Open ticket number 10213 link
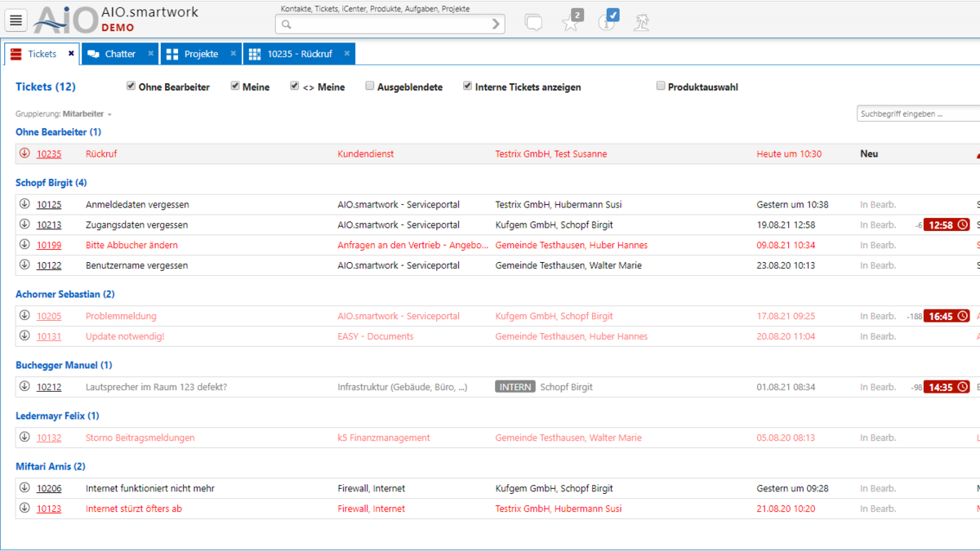 tap(49, 224)
